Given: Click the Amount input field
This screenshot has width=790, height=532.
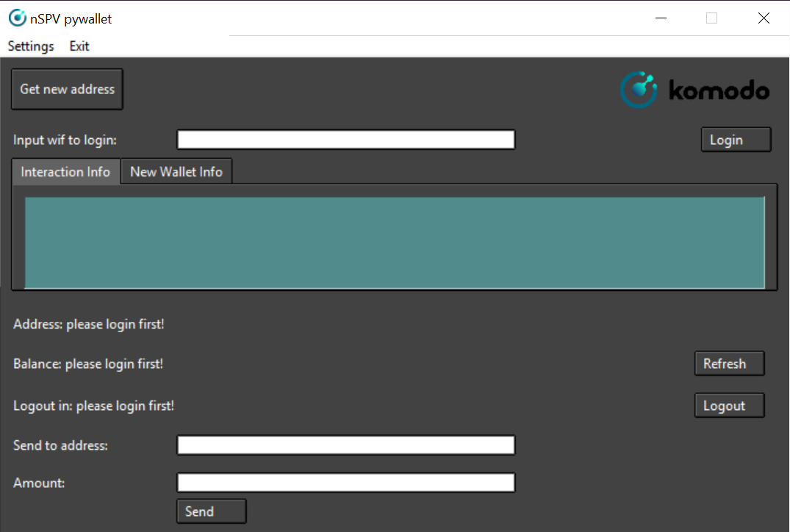Looking at the screenshot, I should coord(346,483).
